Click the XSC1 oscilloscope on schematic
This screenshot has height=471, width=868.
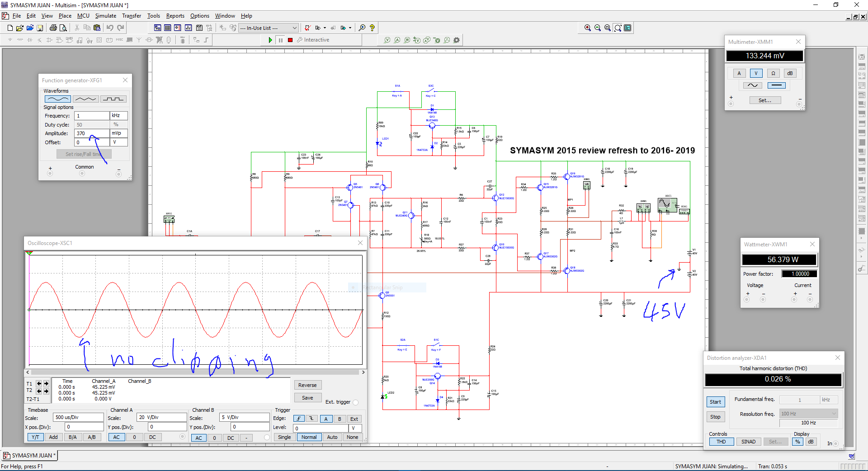[x=667, y=205]
